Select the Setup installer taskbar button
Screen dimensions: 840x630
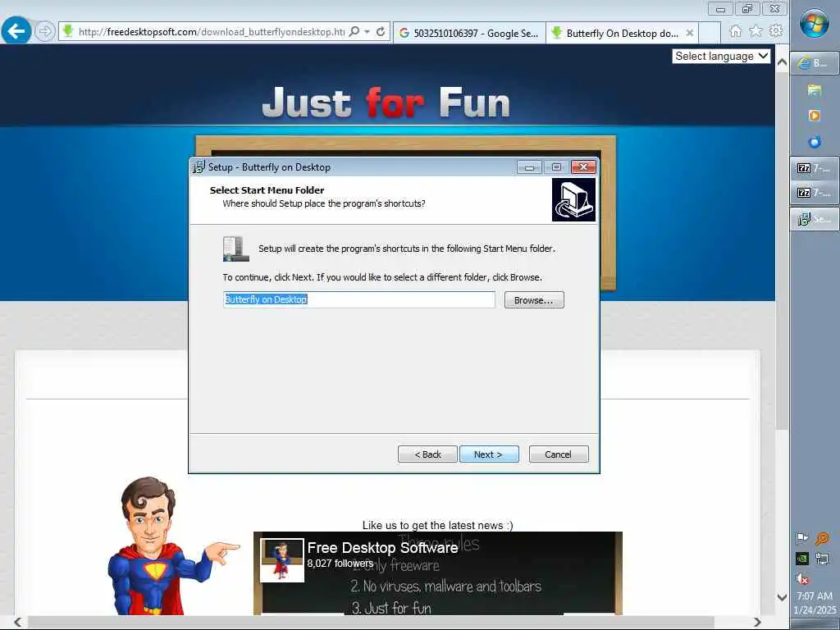click(815, 219)
